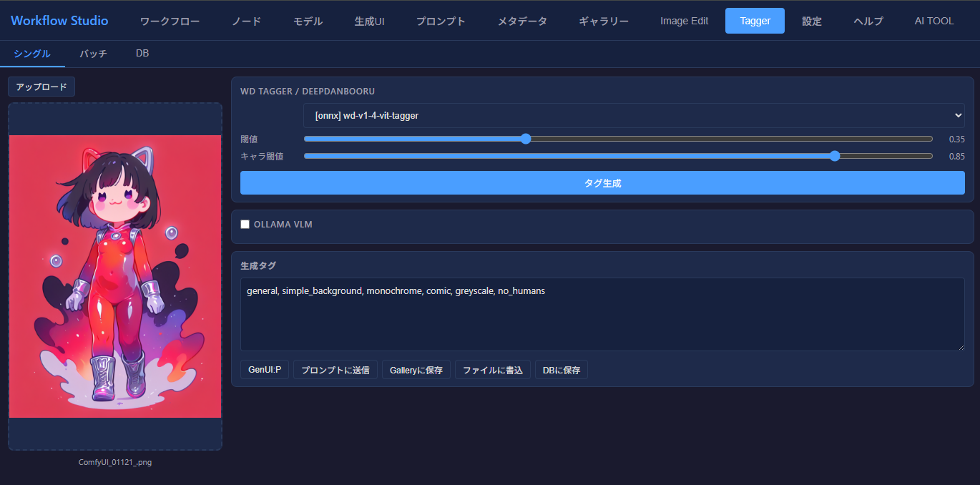
Task: Click inside the 生成タグ text area
Action: 602,315
